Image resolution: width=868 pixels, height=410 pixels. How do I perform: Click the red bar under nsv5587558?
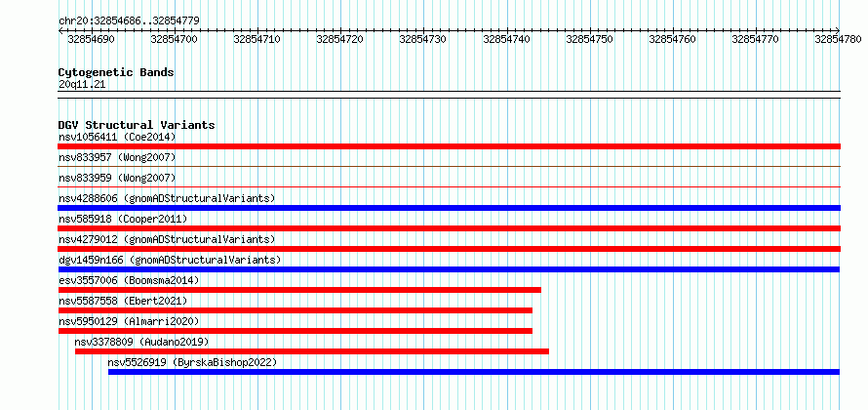296,310
